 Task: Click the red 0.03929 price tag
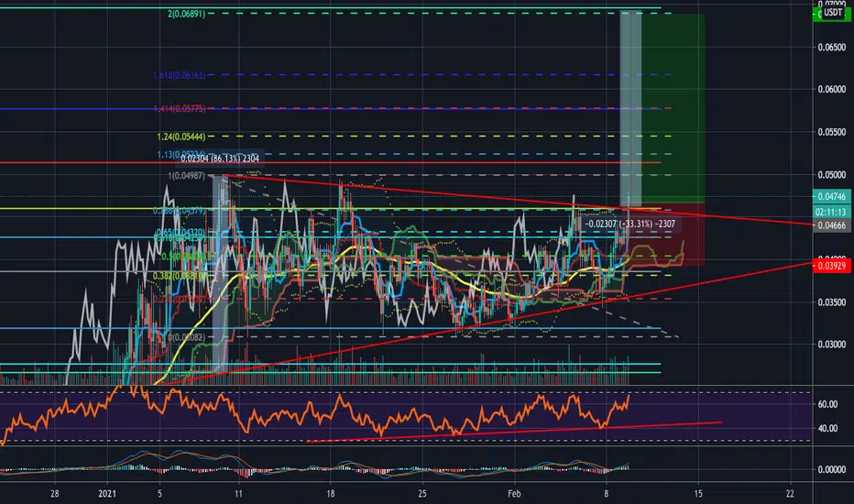(832, 266)
